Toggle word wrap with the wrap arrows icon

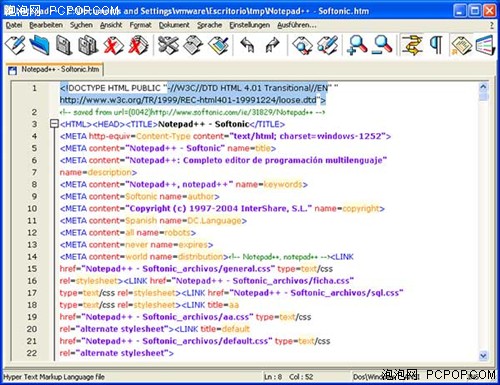(x=412, y=45)
